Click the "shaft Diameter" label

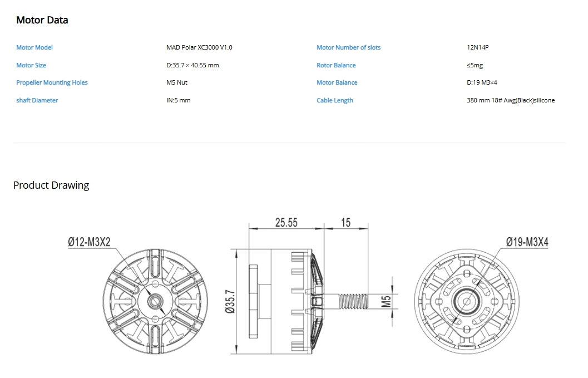[x=37, y=100]
